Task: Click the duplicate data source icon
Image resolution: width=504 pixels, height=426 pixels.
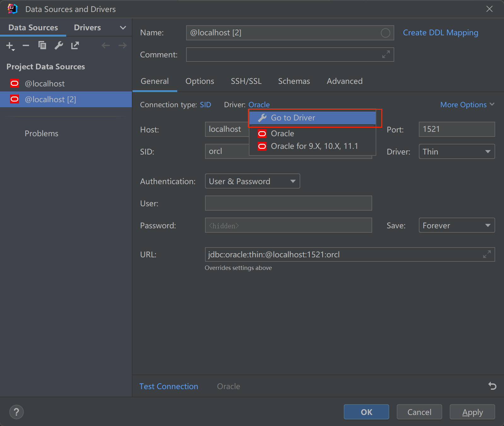Action: point(42,46)
